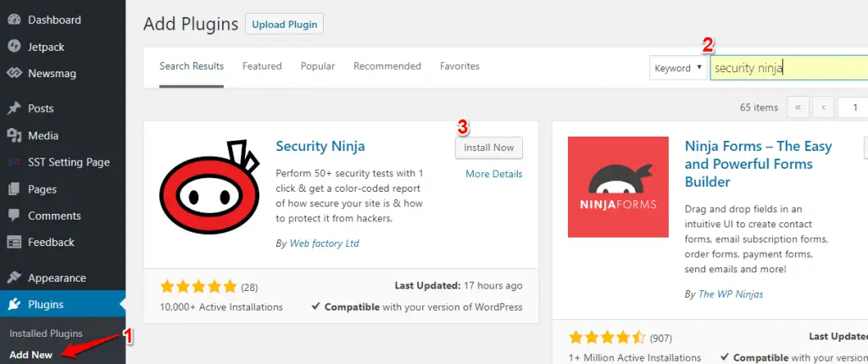Switch to the Search Results tab
This screenshot has height=364, width=868.
click(x=192, y=66)
